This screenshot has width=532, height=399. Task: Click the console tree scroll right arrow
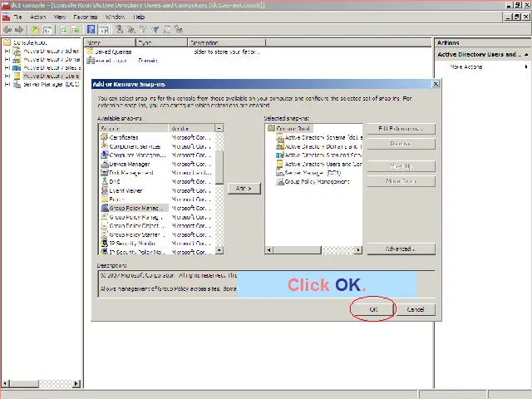[x=76, y=383]
